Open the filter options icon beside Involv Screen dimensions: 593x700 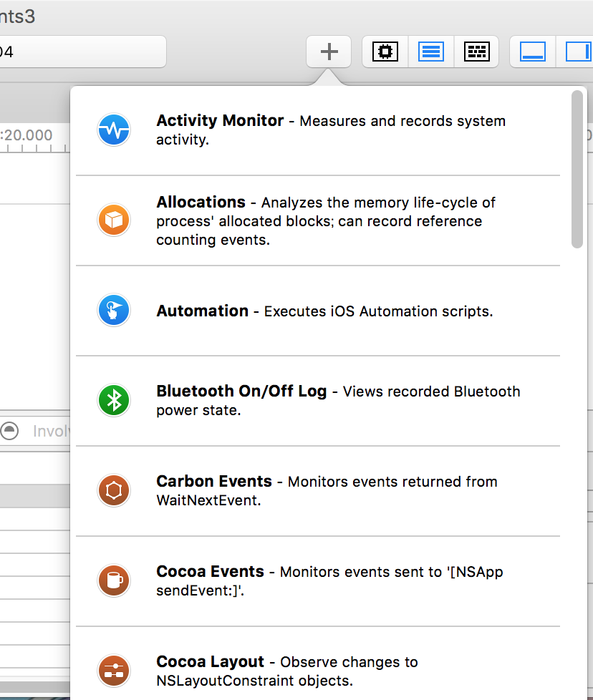pyautogui.click(x=9, y=431)
